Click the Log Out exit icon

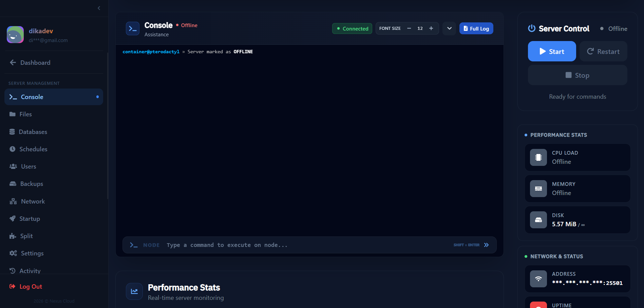[x=12, y=286]
